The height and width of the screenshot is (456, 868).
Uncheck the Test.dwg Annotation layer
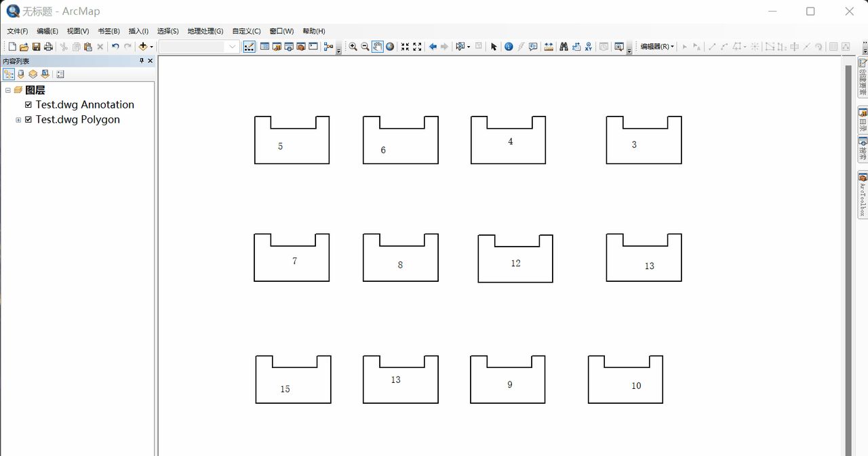pos(28,104)
